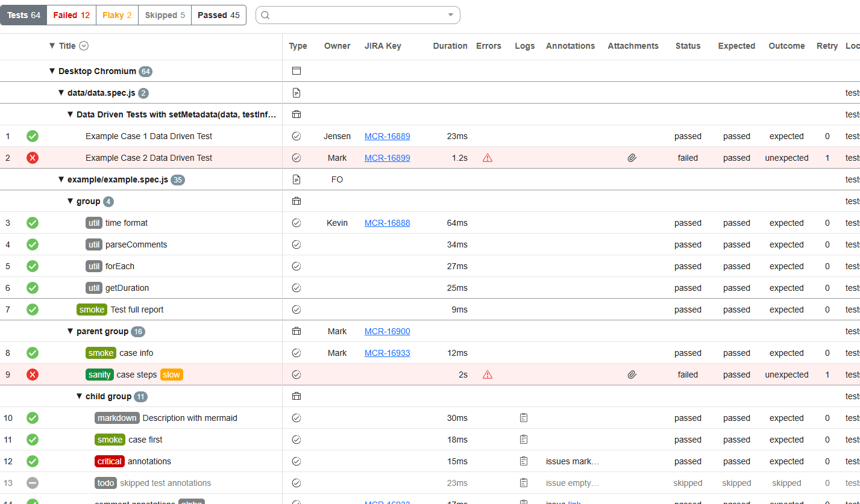
Task: Click the red failed icon on Example Case 2
Action: tap(33, 158)
